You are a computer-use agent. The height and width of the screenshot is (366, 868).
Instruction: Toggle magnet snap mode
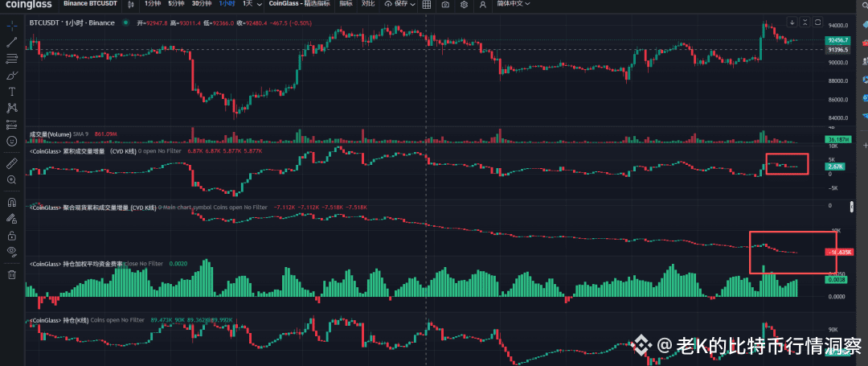(11, 202)
